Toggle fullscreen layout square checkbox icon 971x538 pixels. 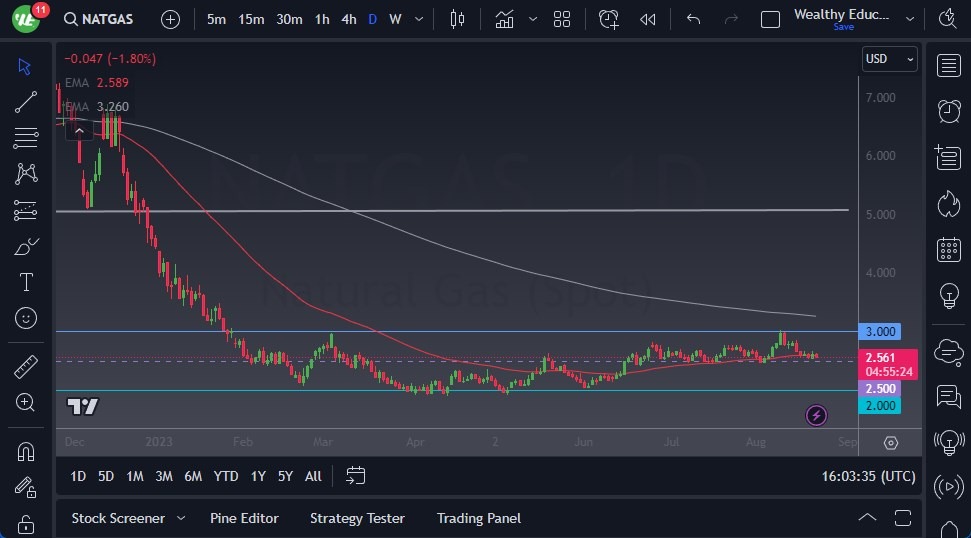pos(770,19)
